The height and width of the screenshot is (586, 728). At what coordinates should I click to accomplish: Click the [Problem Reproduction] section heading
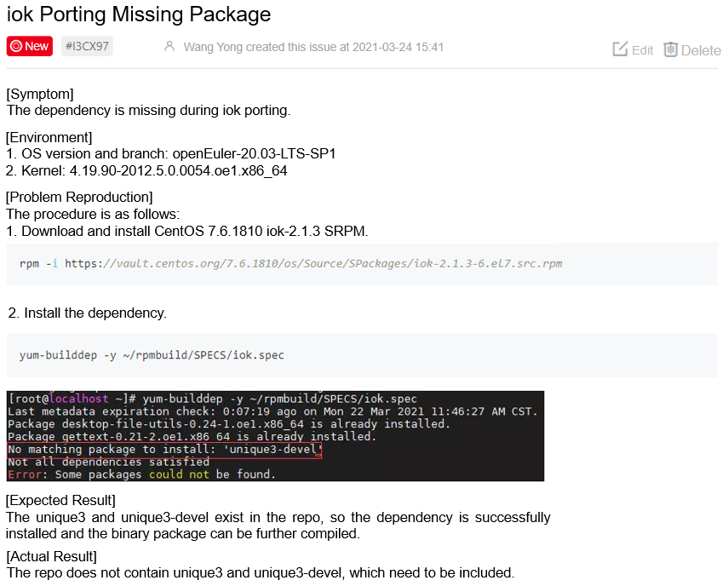point(79,198)
